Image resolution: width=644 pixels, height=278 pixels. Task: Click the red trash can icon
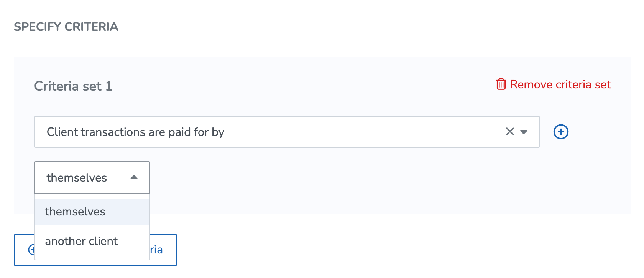(501, 84)
